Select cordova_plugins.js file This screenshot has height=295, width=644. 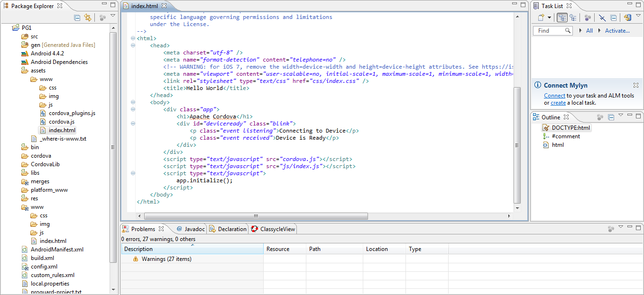pyautogui.click(x=67, y=113)
